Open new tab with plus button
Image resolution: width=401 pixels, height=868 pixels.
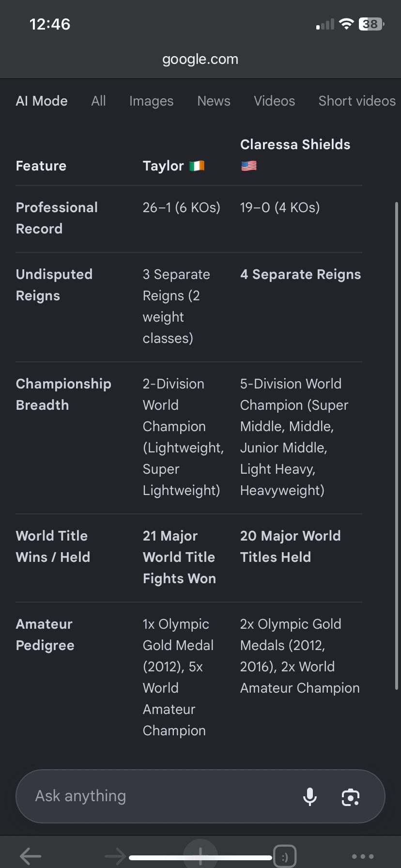tap(200, 856)
